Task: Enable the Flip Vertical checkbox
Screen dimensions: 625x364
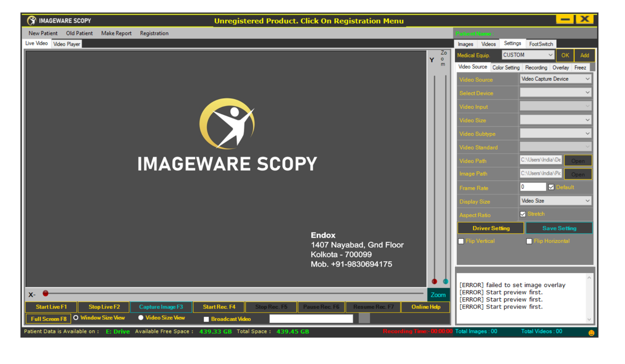Action: (x=461, y=241)
